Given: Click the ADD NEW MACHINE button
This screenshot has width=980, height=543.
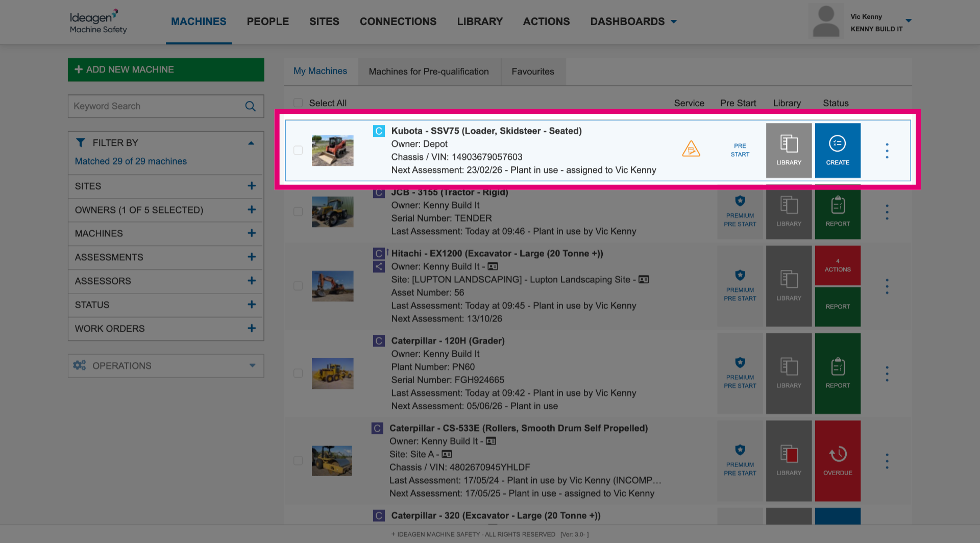Looking at the screenshot, I should pyautogui.click(x=166, y=69).
